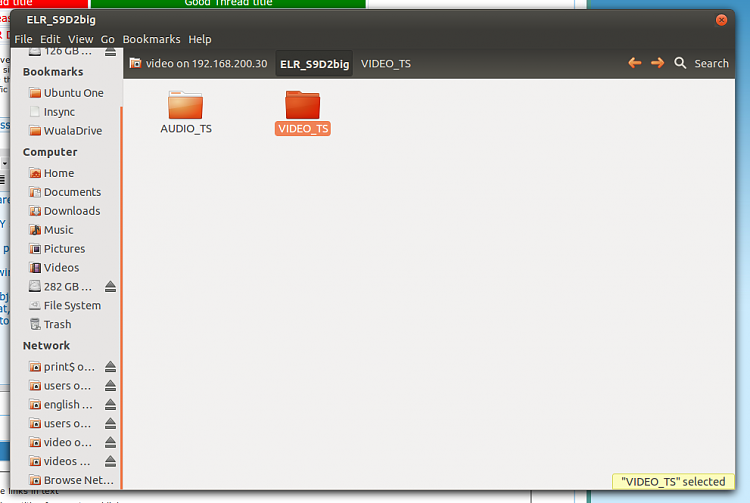This screenshot has width=750, height=503.
Task: Eject the video o… network share
Action: pos(110,442)
